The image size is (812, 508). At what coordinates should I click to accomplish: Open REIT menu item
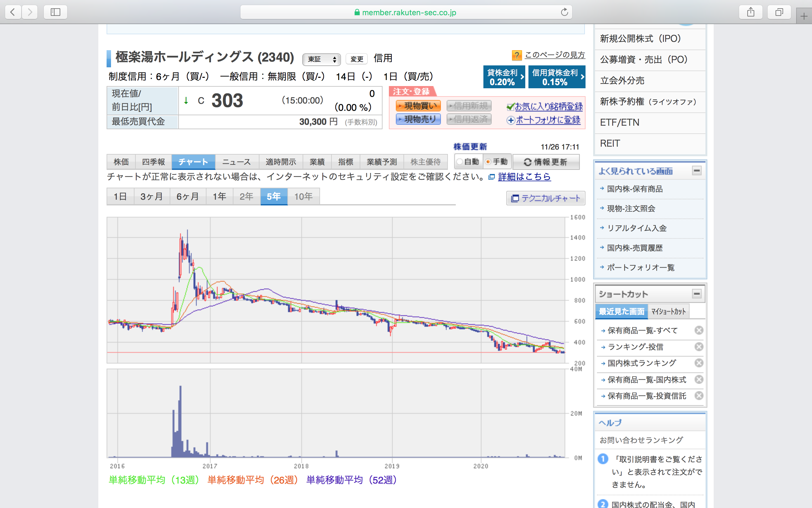point(650,144)
